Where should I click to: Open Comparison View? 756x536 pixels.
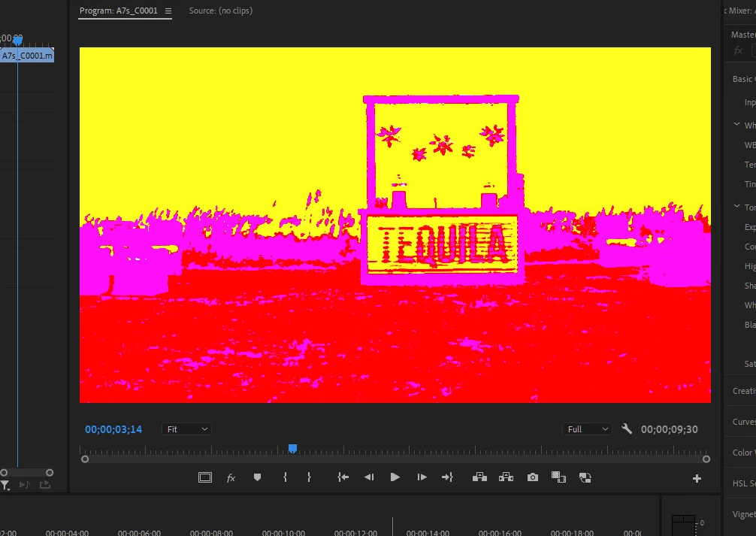click(x=558, y=477)
